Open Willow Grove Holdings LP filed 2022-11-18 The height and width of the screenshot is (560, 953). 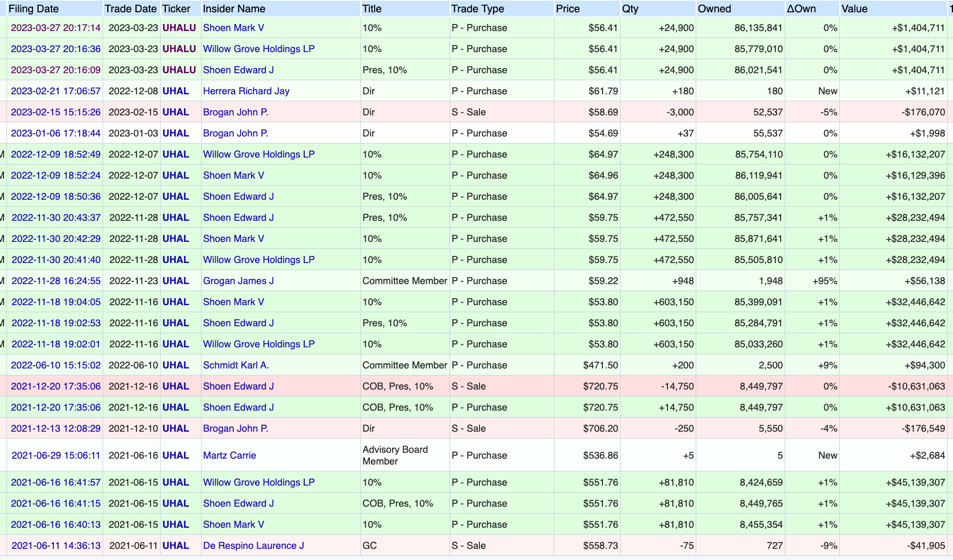click(x=258, y=344)
